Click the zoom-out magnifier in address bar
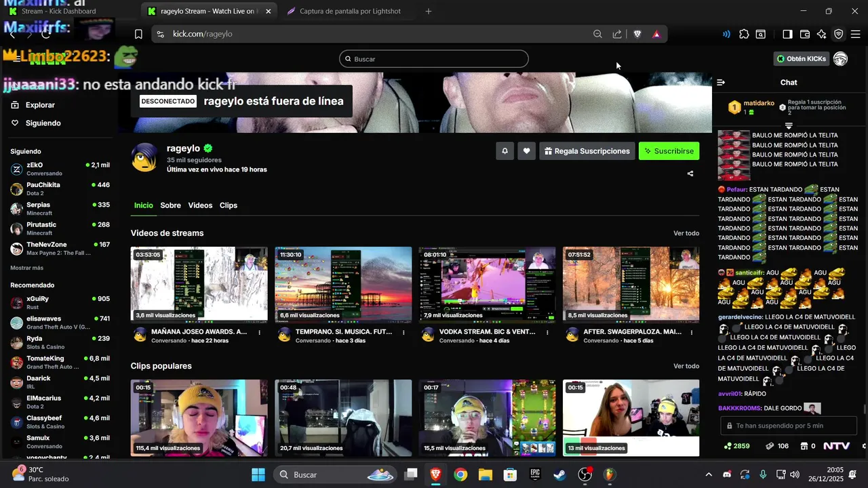The image size is (868, 488). point(597,34)
